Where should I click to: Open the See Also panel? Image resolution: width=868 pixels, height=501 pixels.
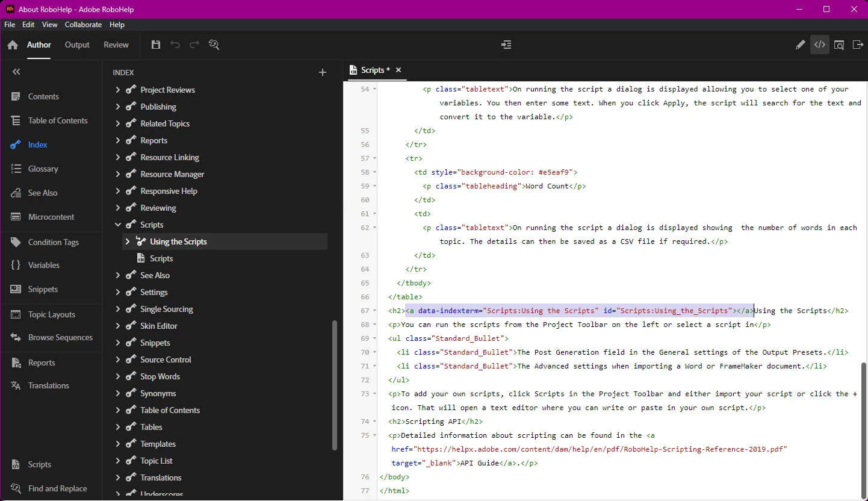point(43,193)
